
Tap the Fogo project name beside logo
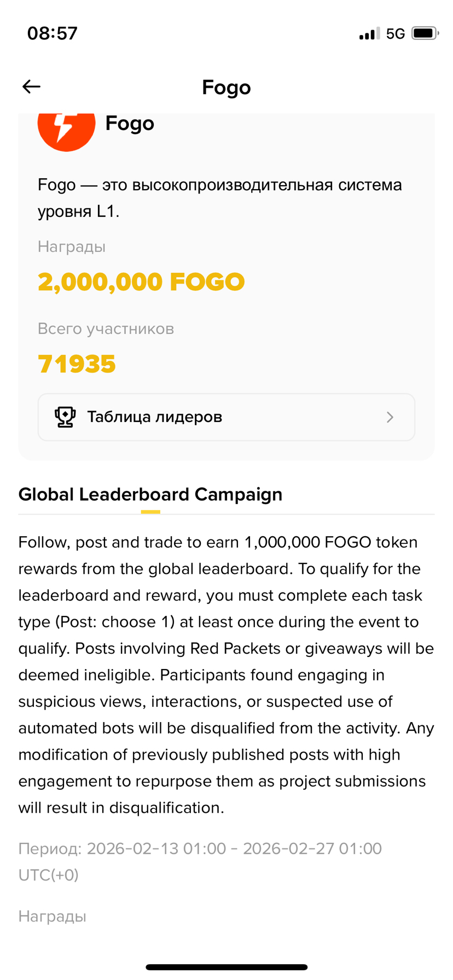click(x=130, y=124)
